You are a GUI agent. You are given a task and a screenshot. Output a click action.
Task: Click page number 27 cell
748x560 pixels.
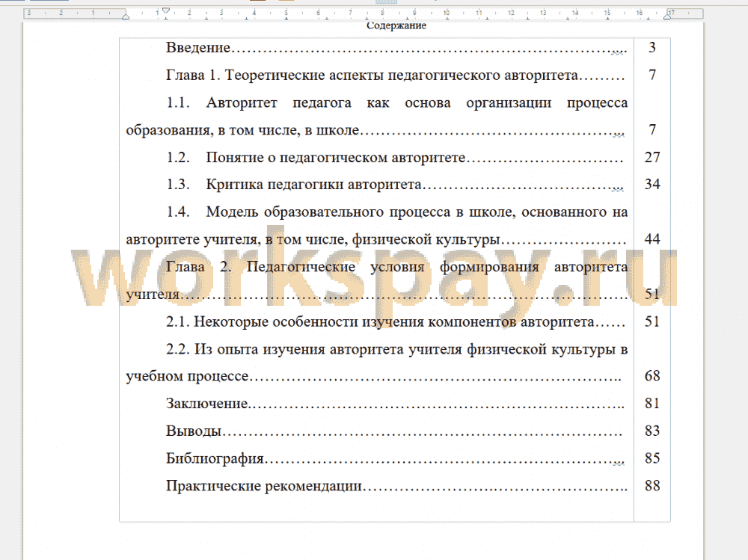[652, 158]
